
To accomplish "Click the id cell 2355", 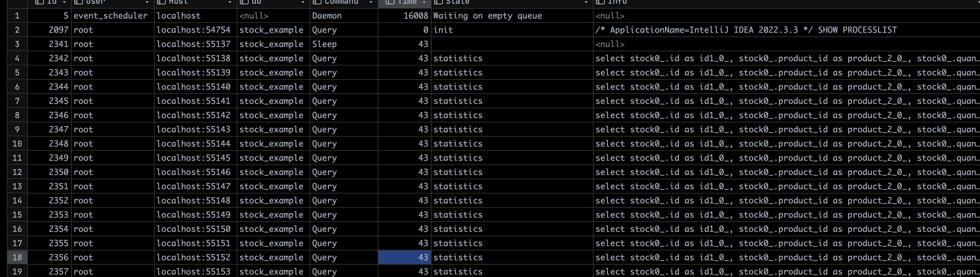I will coord(49,243).
